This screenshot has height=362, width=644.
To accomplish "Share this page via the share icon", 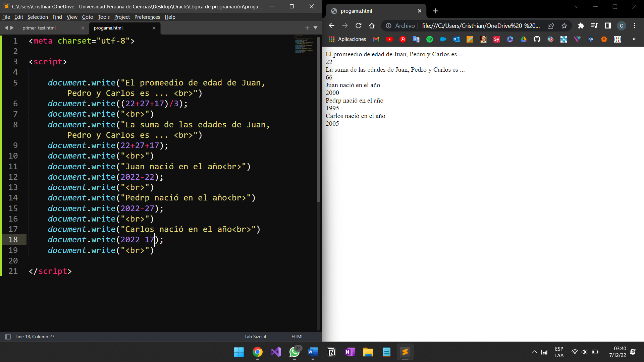I will point(551,26).
